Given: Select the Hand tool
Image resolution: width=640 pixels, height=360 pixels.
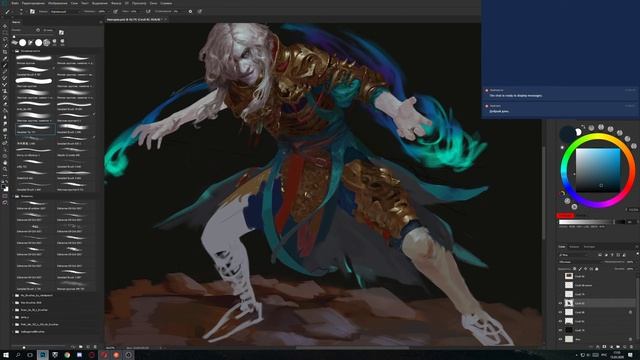Looking at the screenshot, I should pos(5,163).
